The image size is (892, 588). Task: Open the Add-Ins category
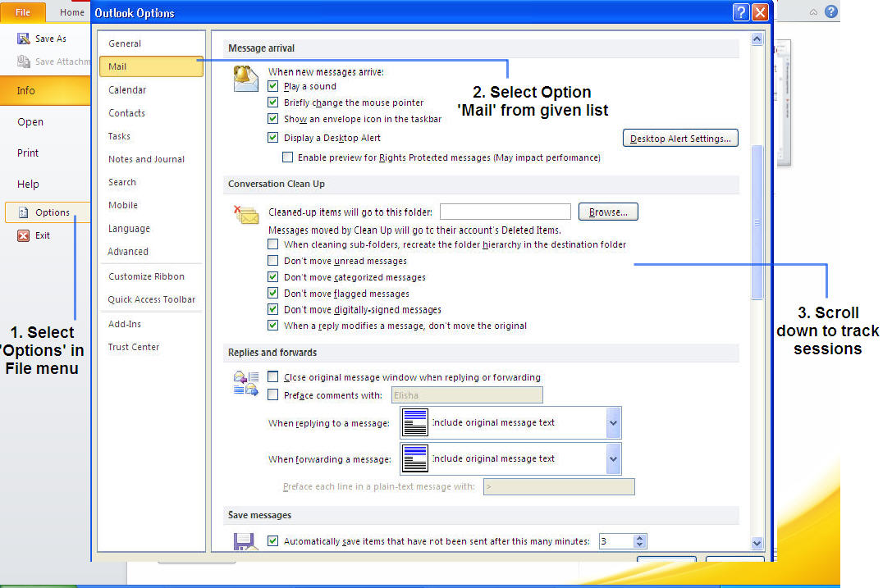click(x=151, y=324)
